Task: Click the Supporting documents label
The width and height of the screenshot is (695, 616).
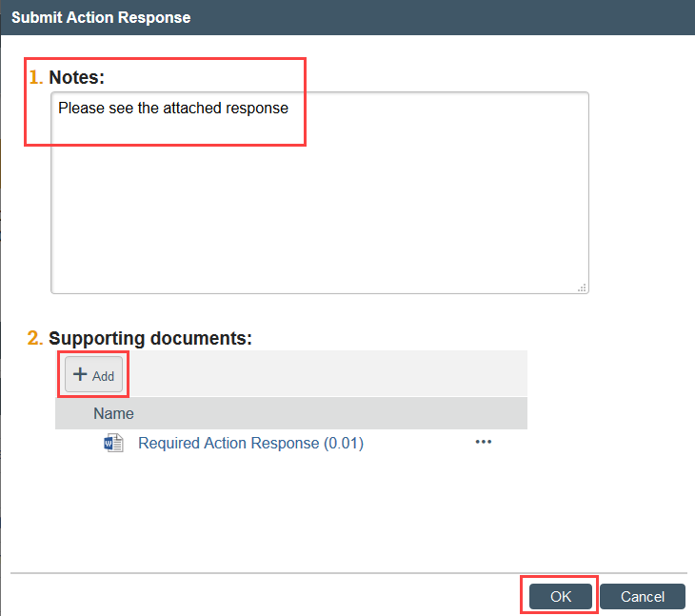Action: tap(150, 338)
